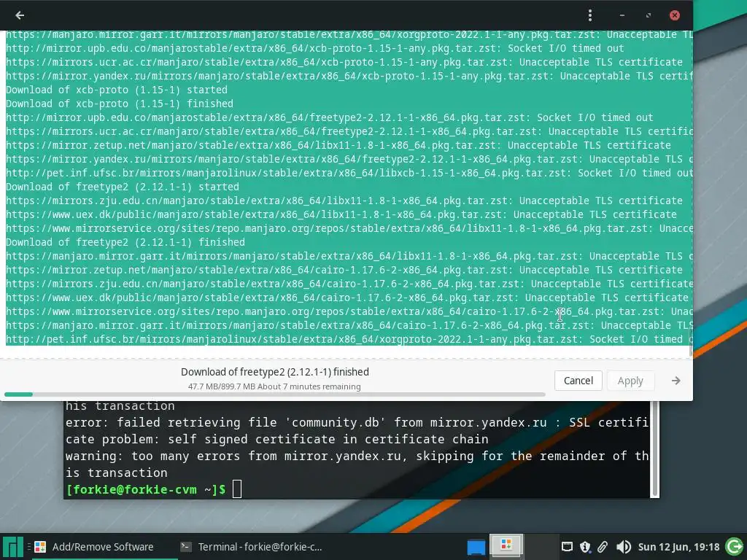Click the 'Download of xcb-proto (1.15-1) finished' log line
This screenshot has width=747, height=560.
click(x=119, y=104)
